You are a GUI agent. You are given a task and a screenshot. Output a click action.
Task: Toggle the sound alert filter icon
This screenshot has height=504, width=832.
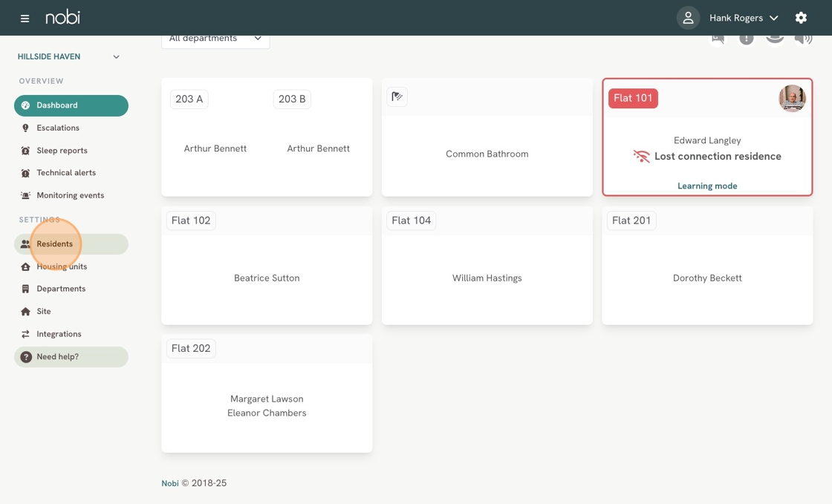803,39
